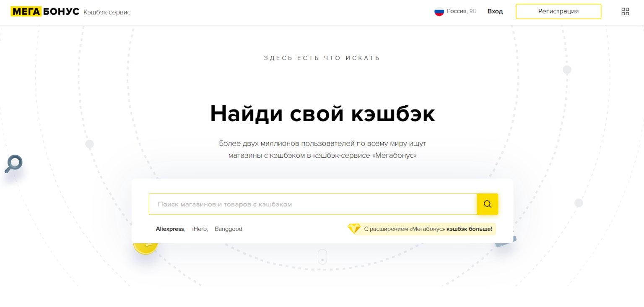This screenshot has width=644, height=307.
Task: Select the Banggood suggestion link
Action: pos(229,229)
